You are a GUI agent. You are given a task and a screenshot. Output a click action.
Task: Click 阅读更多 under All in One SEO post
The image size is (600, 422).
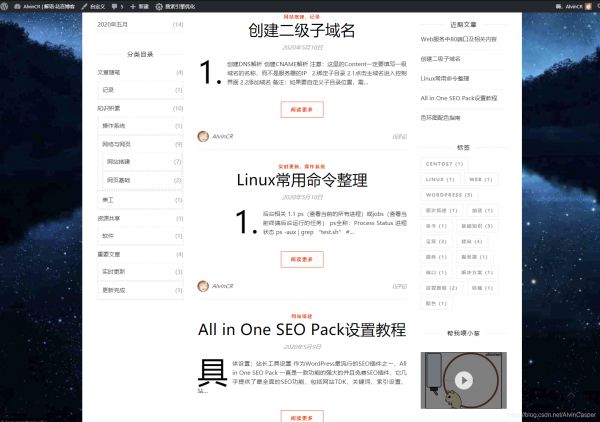click(302, 416)
